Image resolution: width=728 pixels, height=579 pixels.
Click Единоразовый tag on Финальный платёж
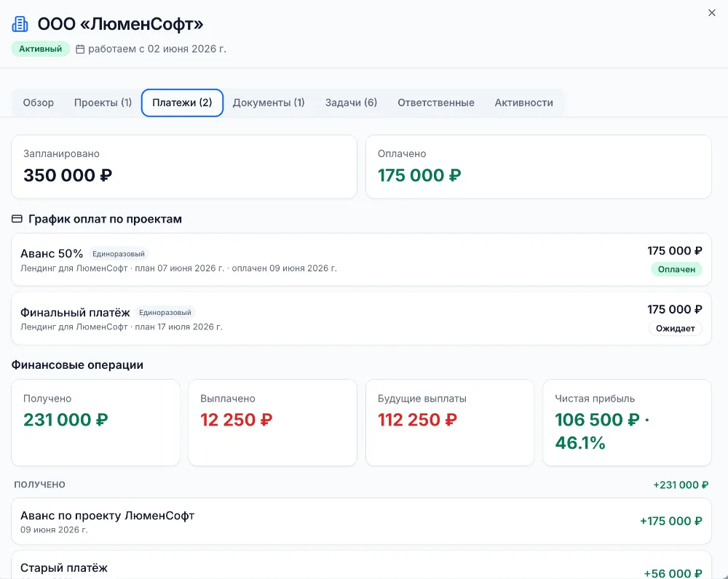click(165, 313)
